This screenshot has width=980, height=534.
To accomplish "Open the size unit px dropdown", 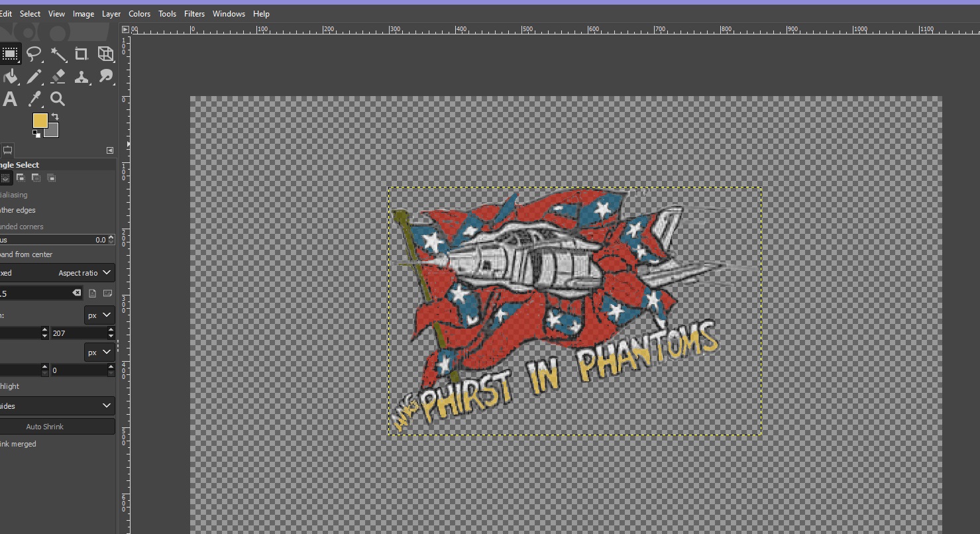I will pos(99,352).
